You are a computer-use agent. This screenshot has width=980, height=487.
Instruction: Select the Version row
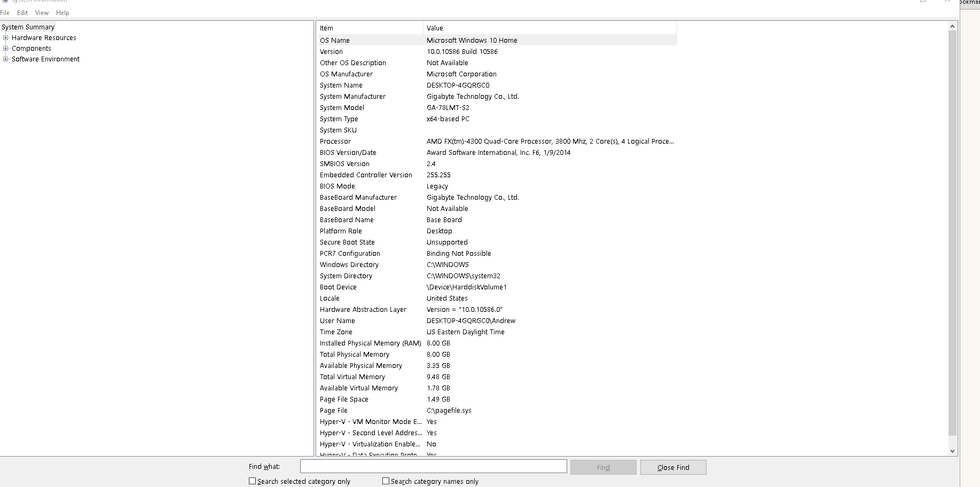point(498,52)
